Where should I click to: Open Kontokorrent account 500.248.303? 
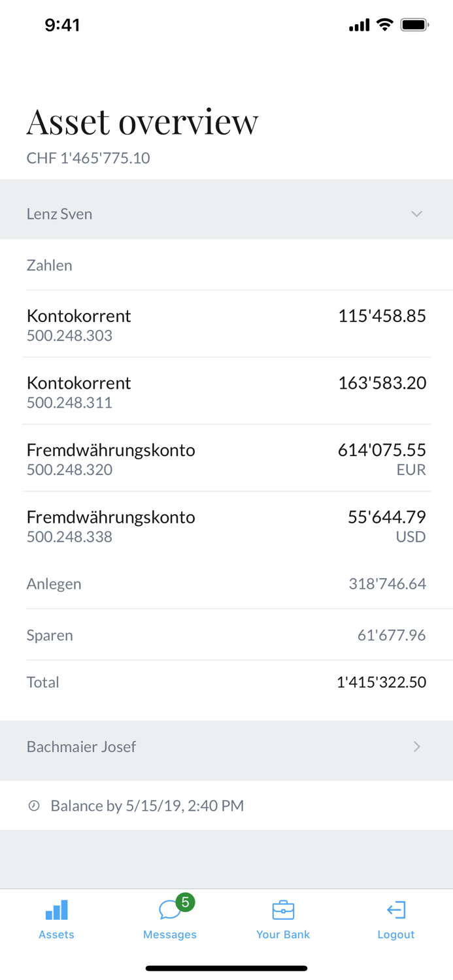(226, 325)
